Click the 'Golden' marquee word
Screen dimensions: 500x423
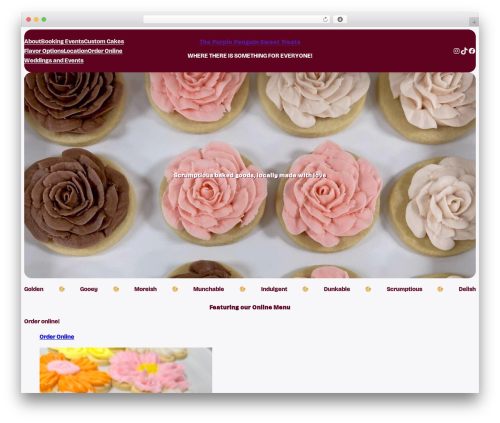[34, 289]
